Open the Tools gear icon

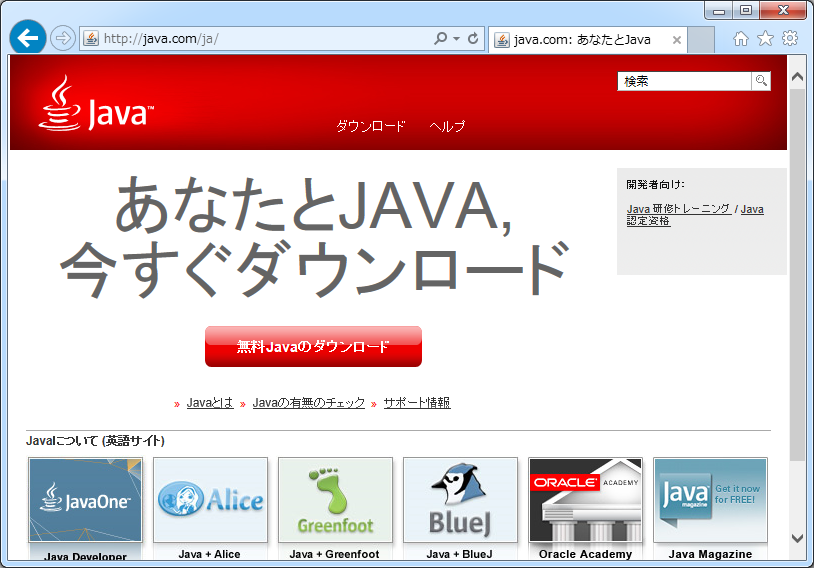pyautogui.click(x=790, y=38)
